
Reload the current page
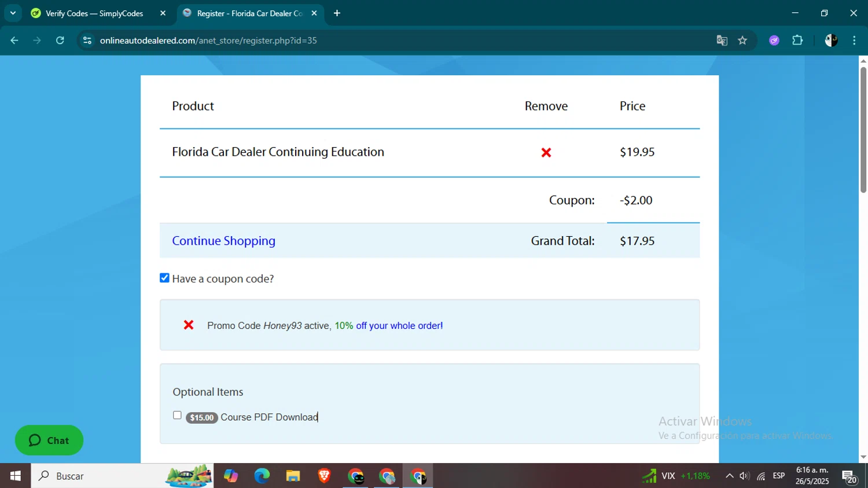click(x=60, y=41)
